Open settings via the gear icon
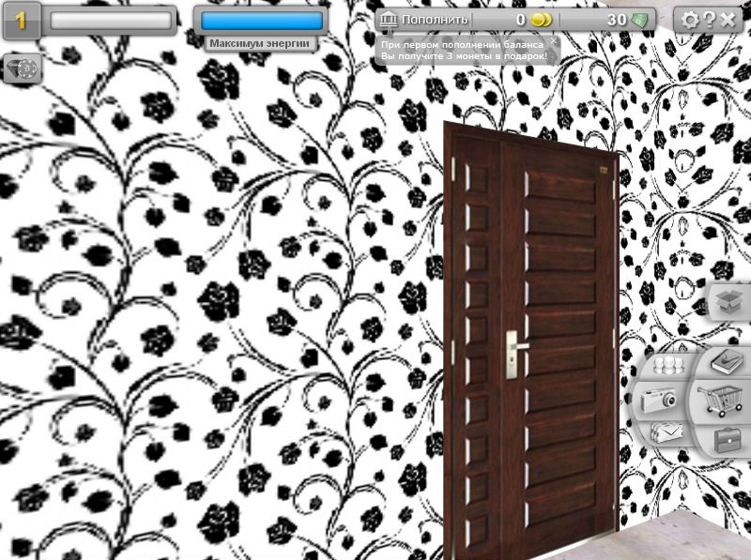The width and height of the screenshot is (751, 560). (x=690, y=20)
